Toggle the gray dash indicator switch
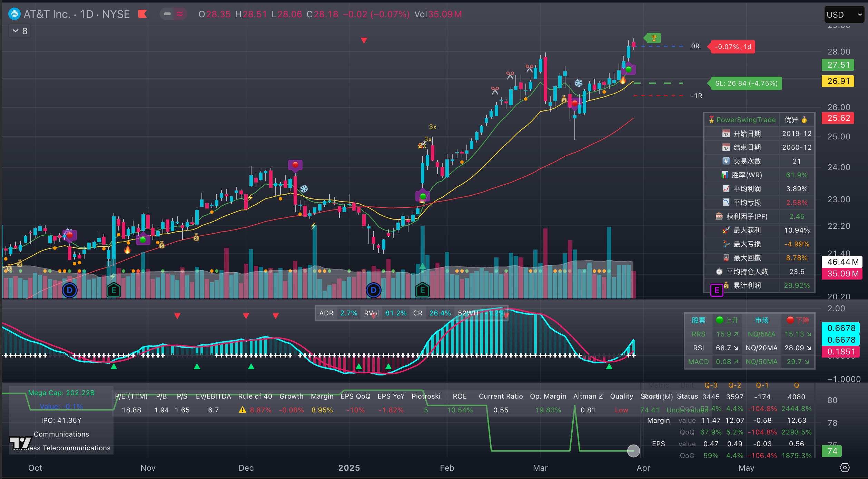 tap(167, 14)
